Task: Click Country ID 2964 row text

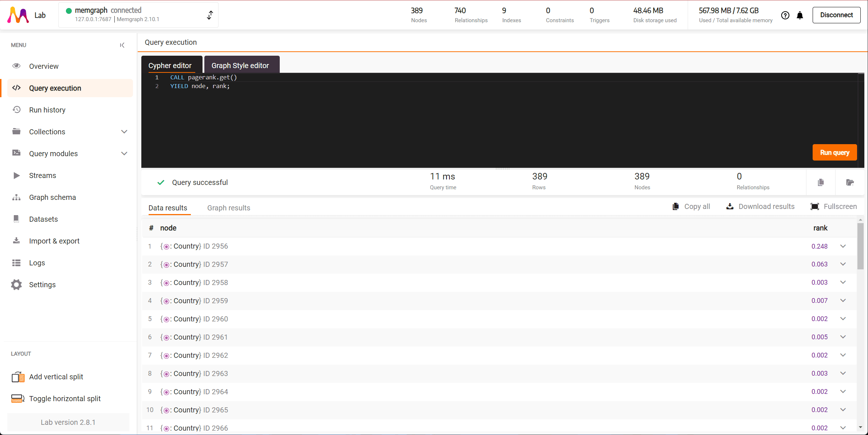Action: click(194, 392)
